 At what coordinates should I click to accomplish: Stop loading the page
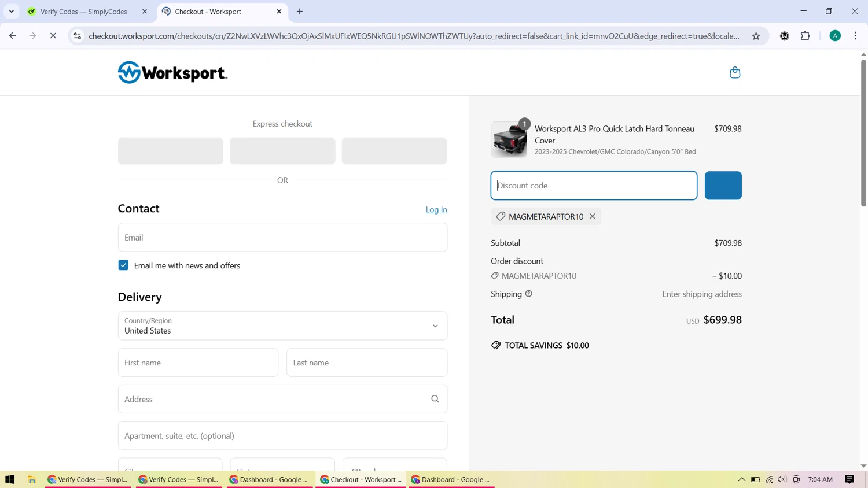[x=53, y=36]
